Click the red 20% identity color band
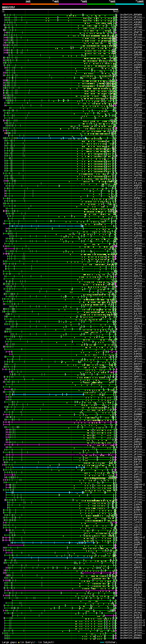The image size is (146, 644). tap(16, 4)
